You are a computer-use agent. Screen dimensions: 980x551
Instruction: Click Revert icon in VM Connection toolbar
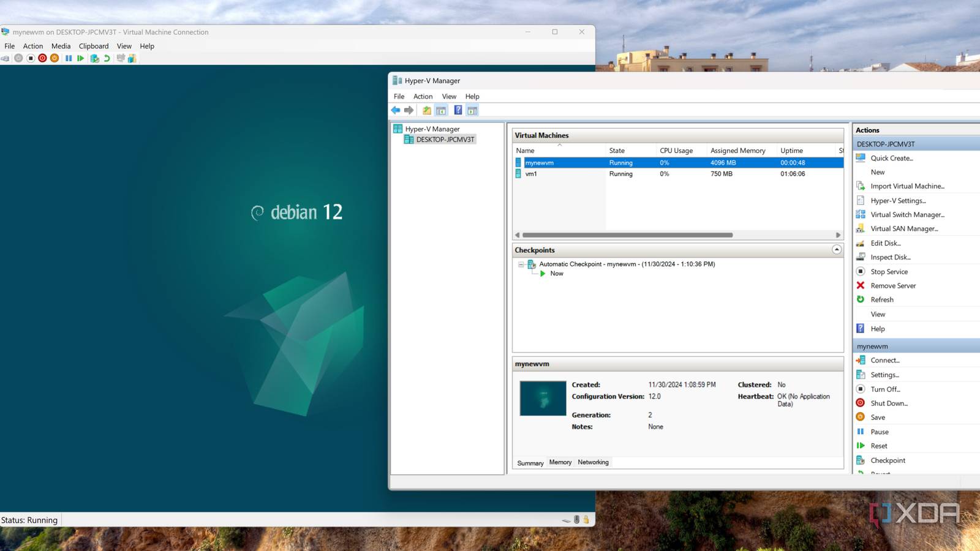107,58
